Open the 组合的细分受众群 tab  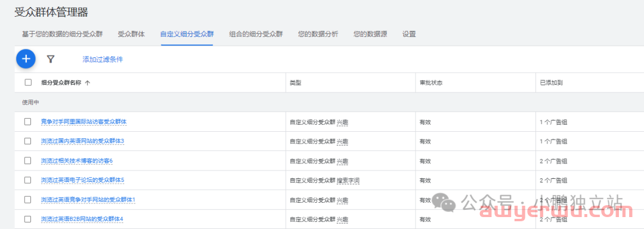(256, 34)
